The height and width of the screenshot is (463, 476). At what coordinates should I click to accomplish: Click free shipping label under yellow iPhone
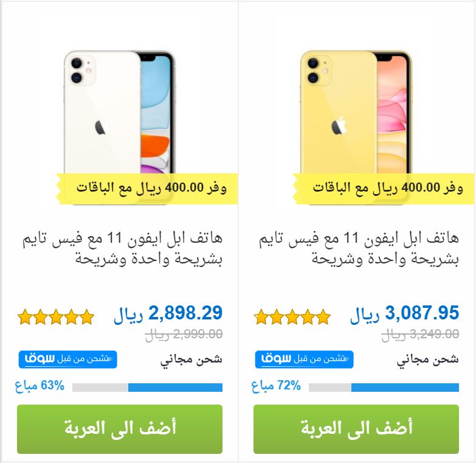coord(428,360)
